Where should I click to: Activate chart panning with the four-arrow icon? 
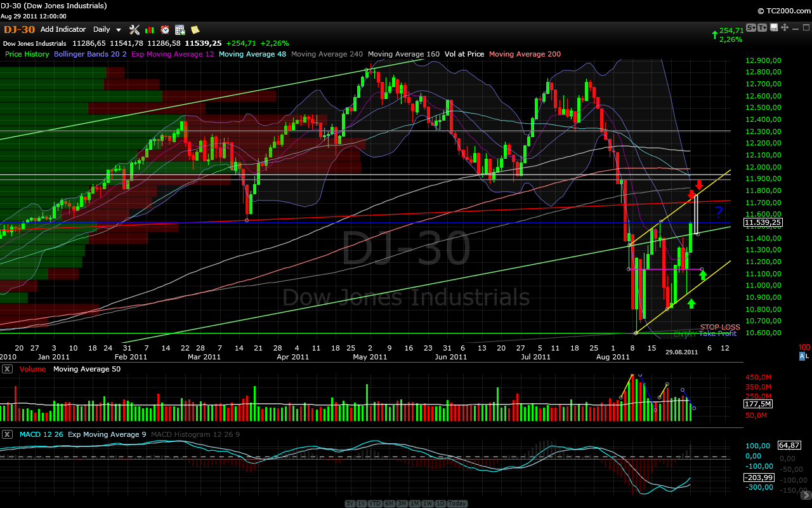click(785, 29)
